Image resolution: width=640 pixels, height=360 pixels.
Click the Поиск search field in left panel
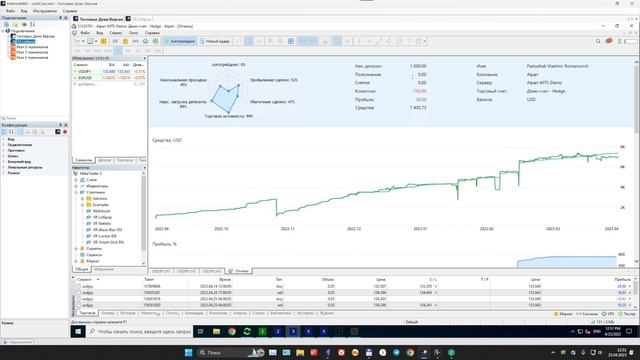pyautogui.click(x=35, y=118)
